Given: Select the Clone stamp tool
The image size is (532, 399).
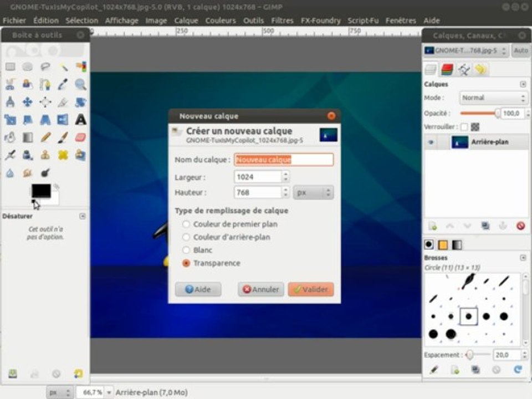Looking at the screenshot, I should pos(45,155).
